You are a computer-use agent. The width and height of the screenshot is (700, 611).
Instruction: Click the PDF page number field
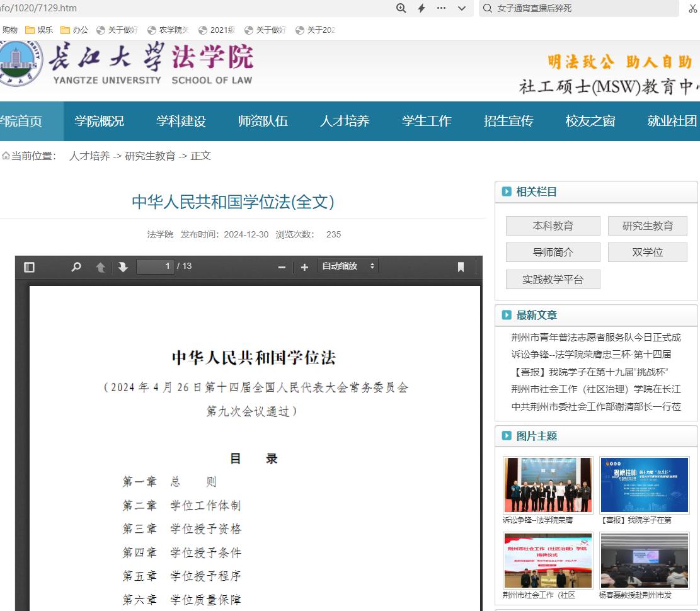click(155, 266)
